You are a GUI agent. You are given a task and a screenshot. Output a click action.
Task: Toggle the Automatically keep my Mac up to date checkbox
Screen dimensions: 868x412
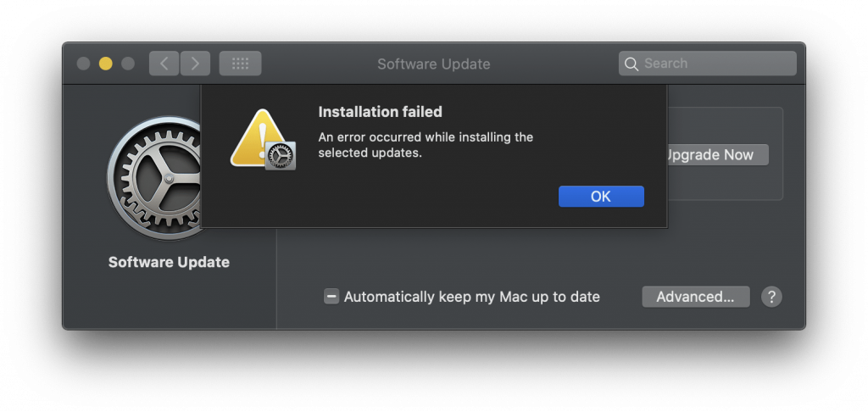click(331, 297)
